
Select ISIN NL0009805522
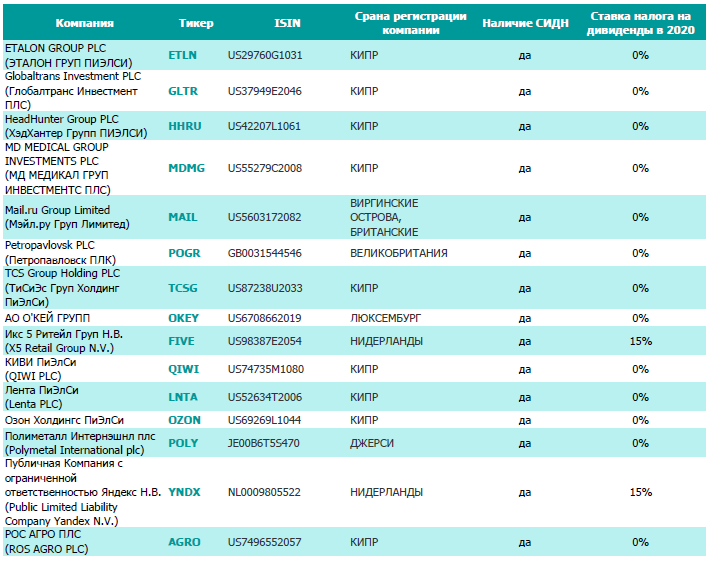click(x=264, y=492)
